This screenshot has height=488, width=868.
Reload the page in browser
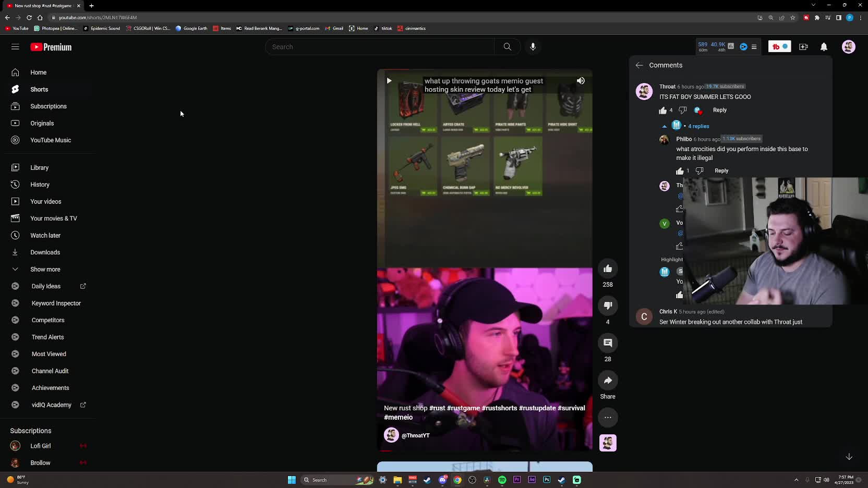click(x=29, y=18)
